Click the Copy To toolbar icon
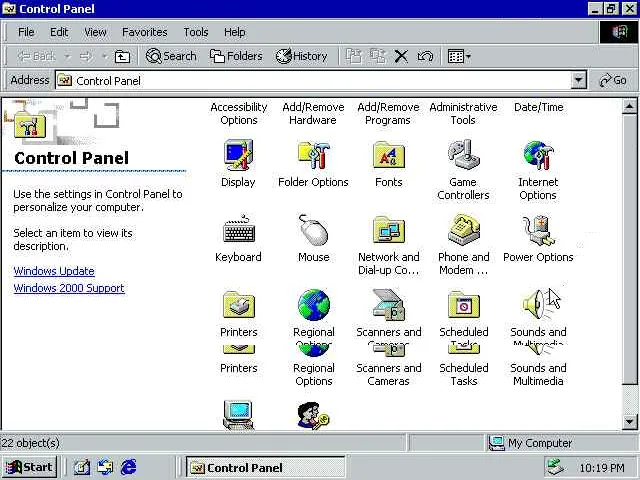The image size is (640, 480). [378, 56]
